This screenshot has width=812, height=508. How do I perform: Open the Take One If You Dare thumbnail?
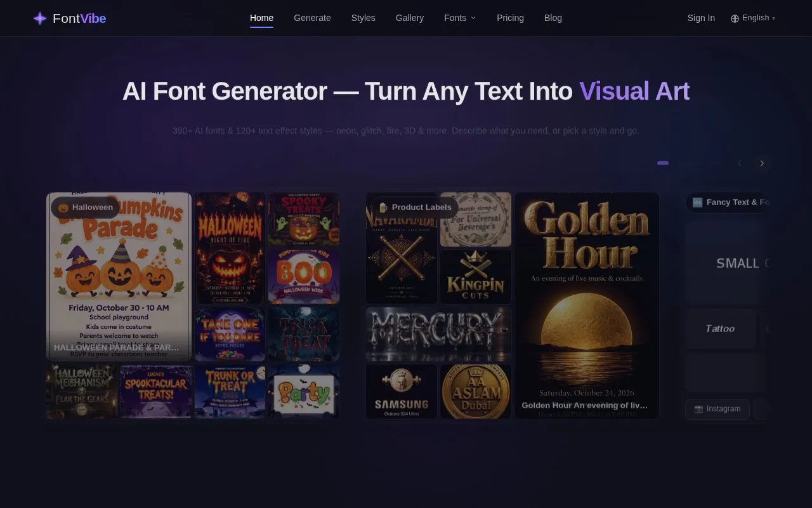pos(230,334)
